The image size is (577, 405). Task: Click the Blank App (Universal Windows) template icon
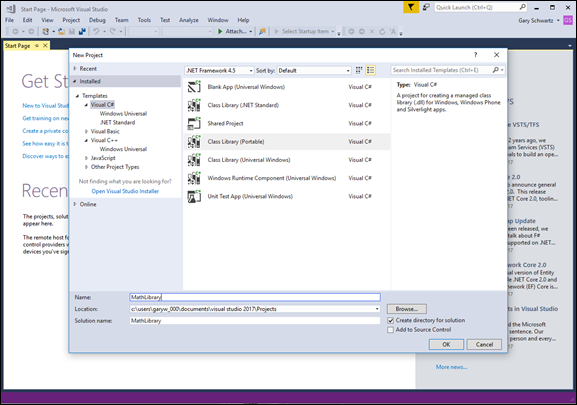pos(194,87)
